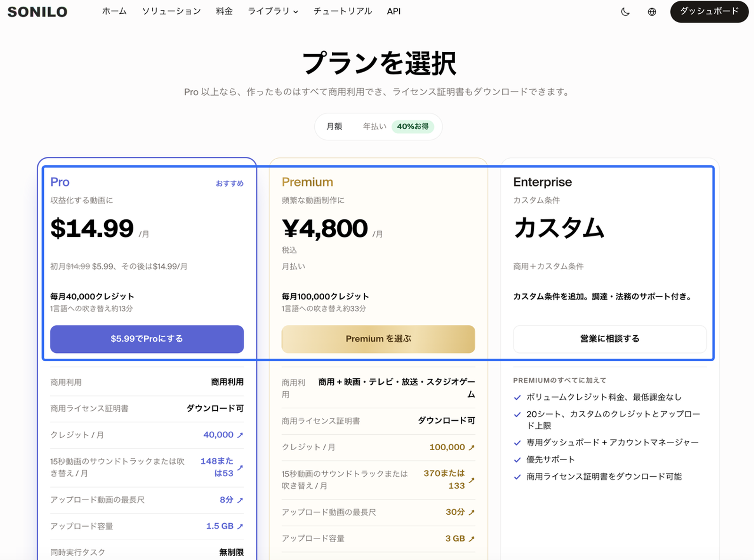
Task: Click arrow icon beside 1.5 GB capacity
Action: (x=240, y=527)
